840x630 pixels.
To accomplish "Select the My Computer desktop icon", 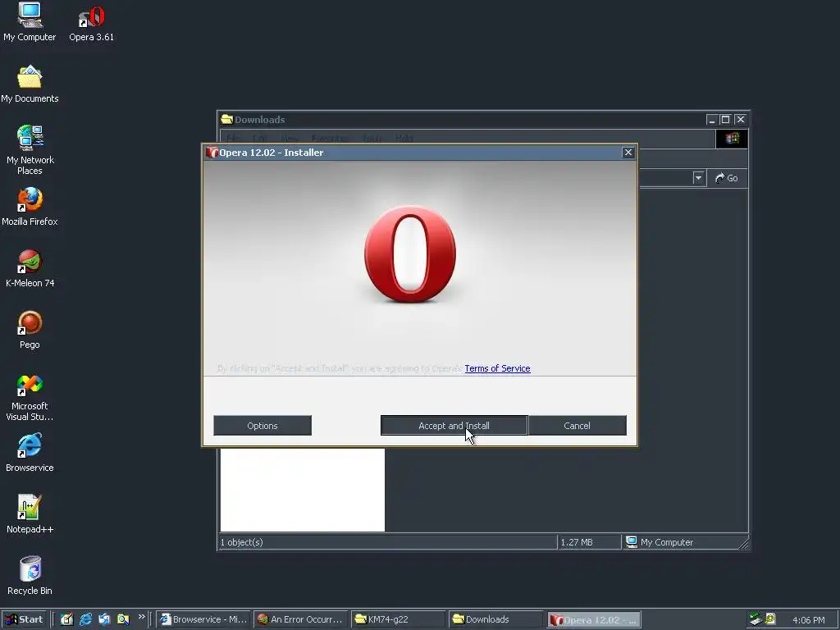I will (x=30, y=22).
